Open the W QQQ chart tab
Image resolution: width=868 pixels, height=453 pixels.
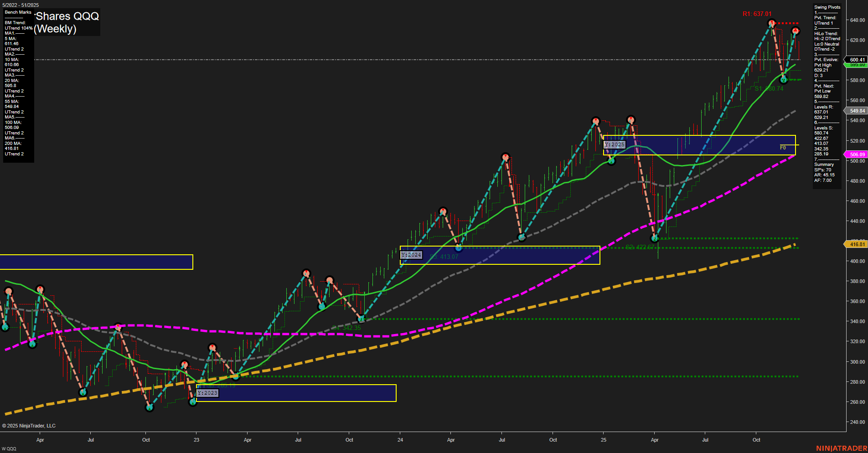[x=9, y=449]
